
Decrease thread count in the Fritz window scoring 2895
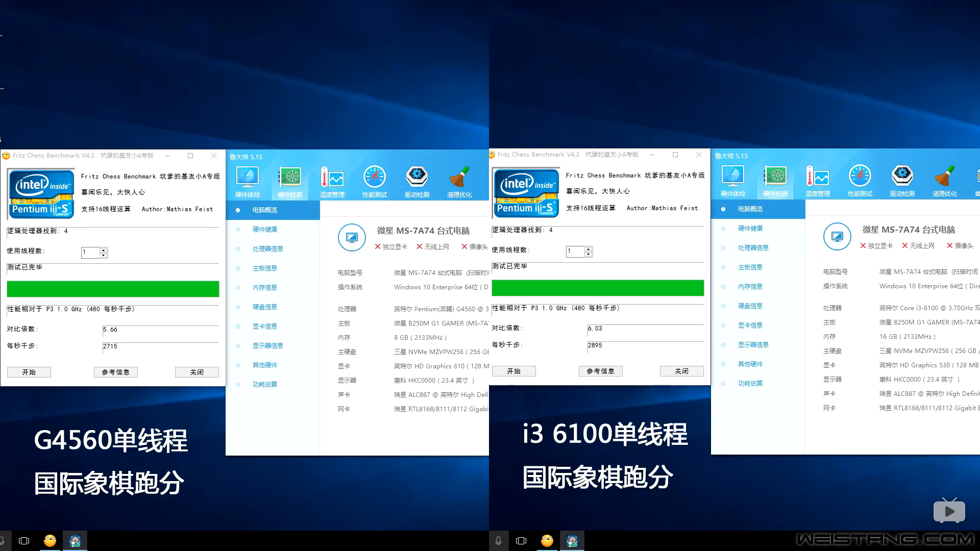coord(589,254)
